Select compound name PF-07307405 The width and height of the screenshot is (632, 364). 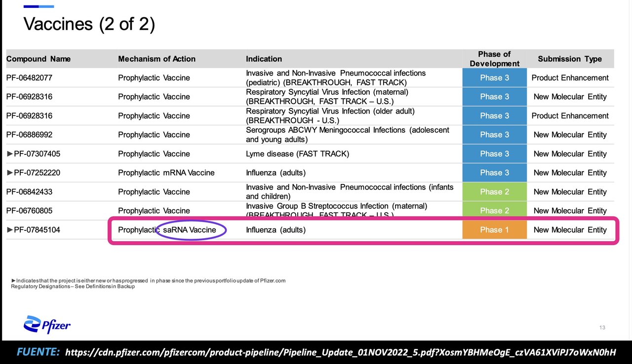[37, 154]
